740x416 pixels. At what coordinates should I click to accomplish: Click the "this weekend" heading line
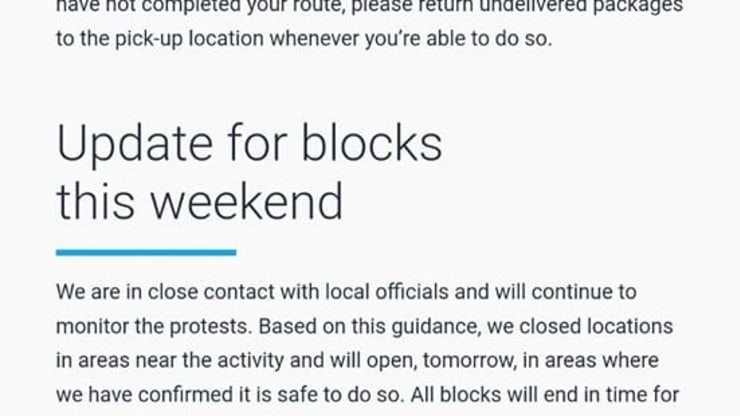[200, 202]
